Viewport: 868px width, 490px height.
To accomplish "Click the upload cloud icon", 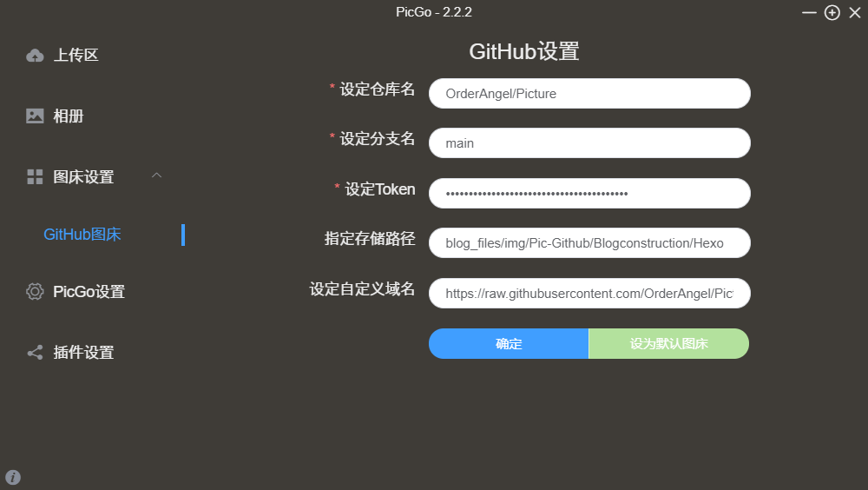I will 35,56.
